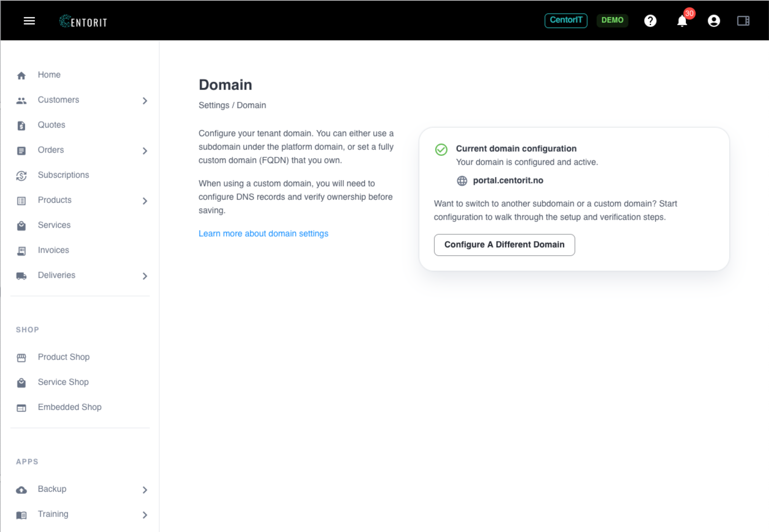Screen dimensions: 769x532
Task: Expand the Products submenu chevron
Action: pos(145,201)
